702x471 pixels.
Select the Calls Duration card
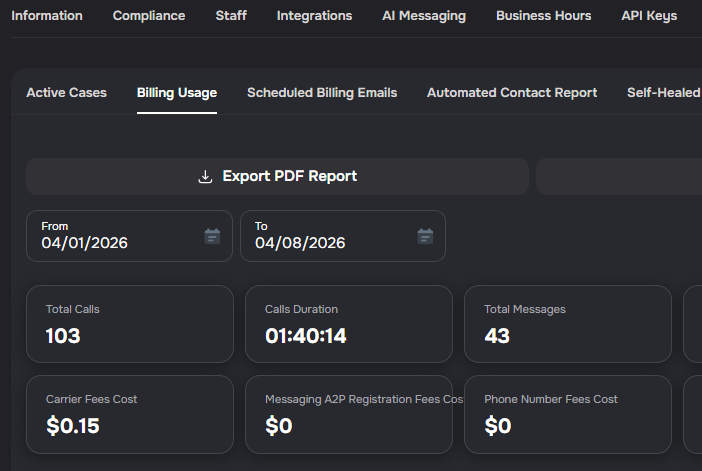[x=348, y=324]
